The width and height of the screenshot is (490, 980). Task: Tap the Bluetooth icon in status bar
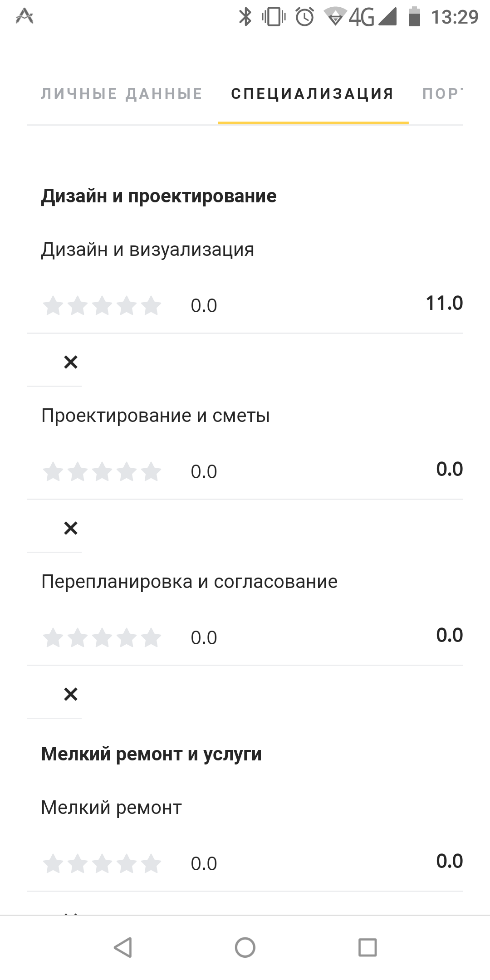click(x=245, y=17)
